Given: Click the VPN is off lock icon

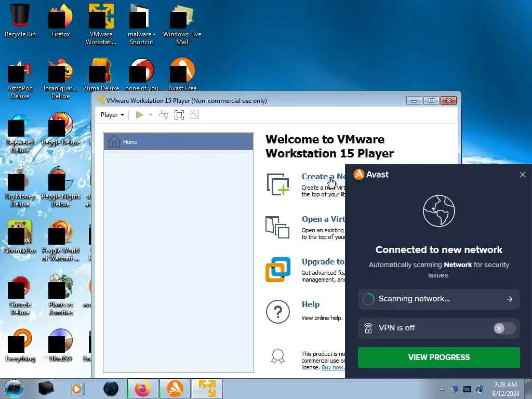Looking at the screenshot, I should [x=368, y=328].
